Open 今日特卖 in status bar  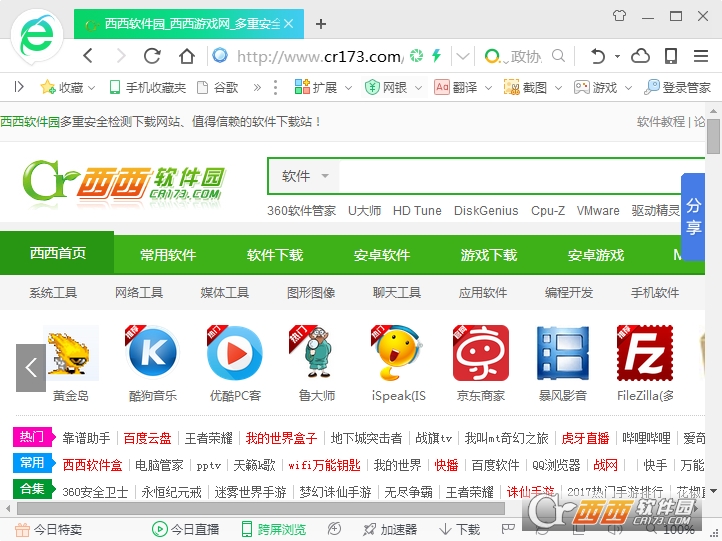pyautogui.click(x=48, y=529)
